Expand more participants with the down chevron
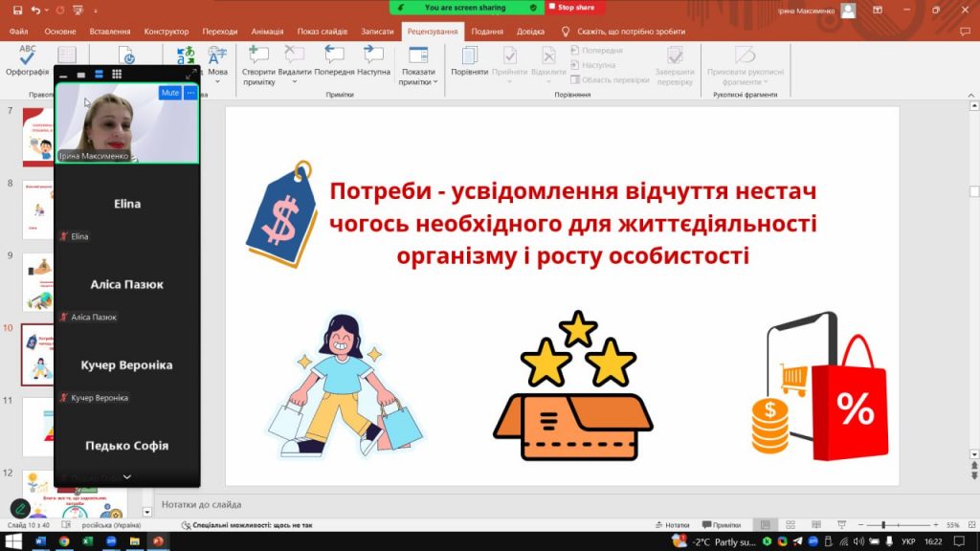This screenshot has width=980, height=551. 127,476
